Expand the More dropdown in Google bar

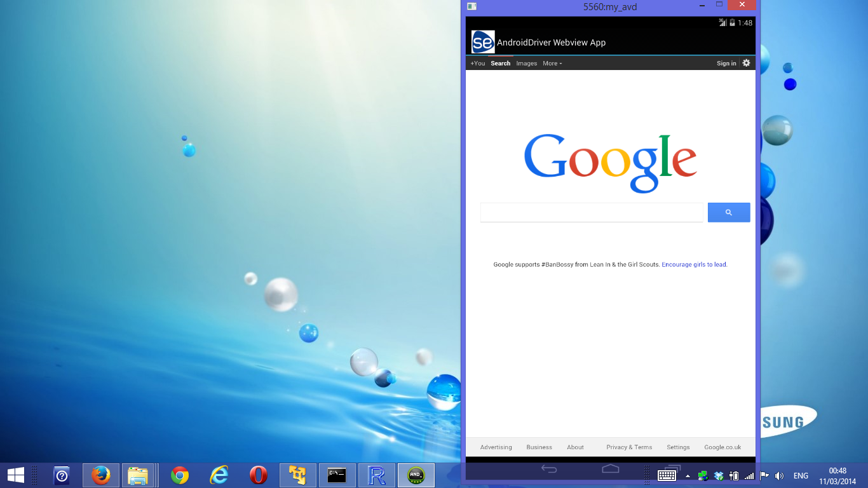tap(552, 64)
